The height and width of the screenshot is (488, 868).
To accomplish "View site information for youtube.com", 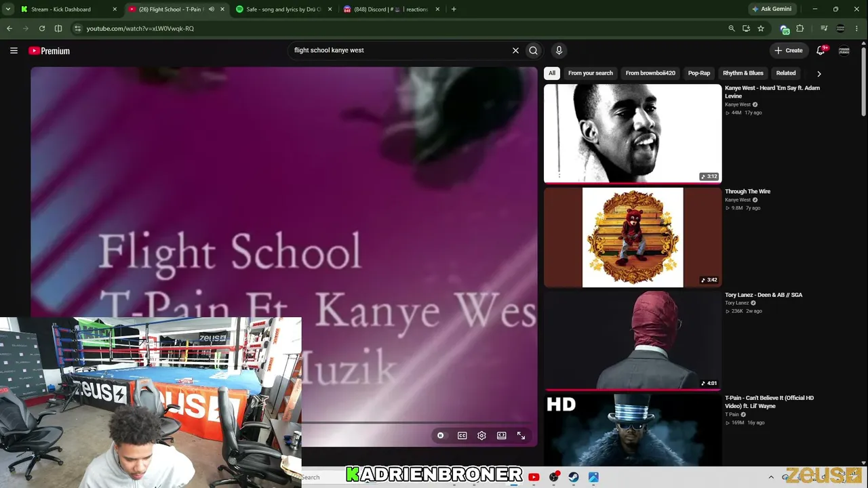I will coord(77,28).
